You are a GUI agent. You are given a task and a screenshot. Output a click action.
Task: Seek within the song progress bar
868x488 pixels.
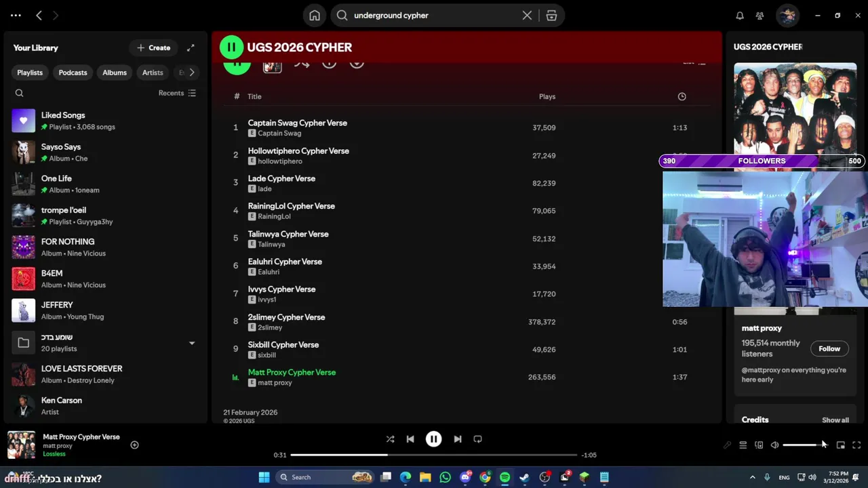tap(433, 455)
